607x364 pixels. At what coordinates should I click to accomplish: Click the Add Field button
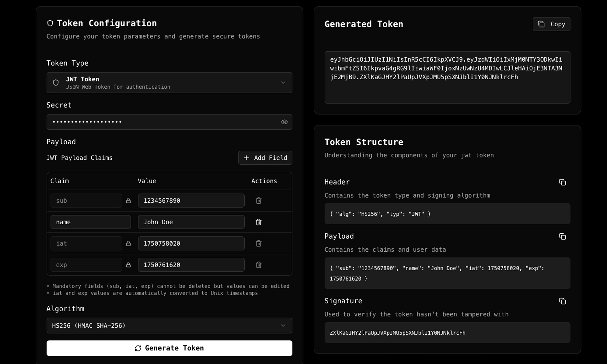265,158
